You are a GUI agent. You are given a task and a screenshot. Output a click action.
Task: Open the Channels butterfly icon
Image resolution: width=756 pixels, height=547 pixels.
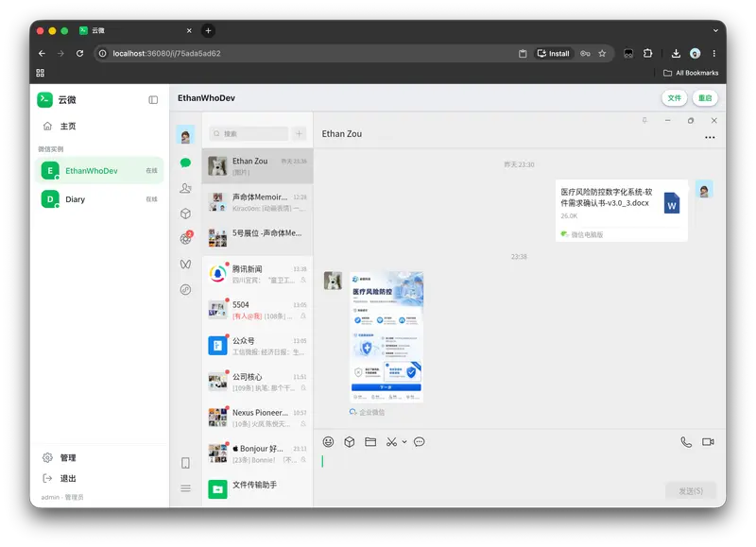click(185, 265)
